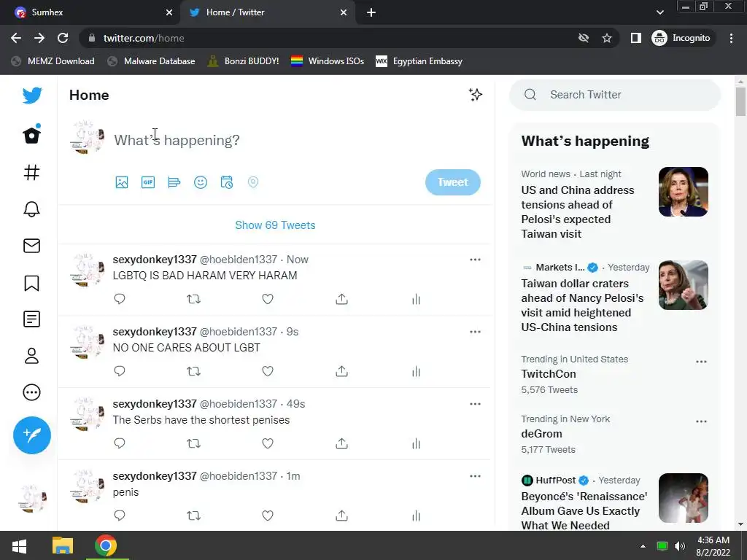
Task: Open More circle-dots sidebar icon
Action: [32, 392]
